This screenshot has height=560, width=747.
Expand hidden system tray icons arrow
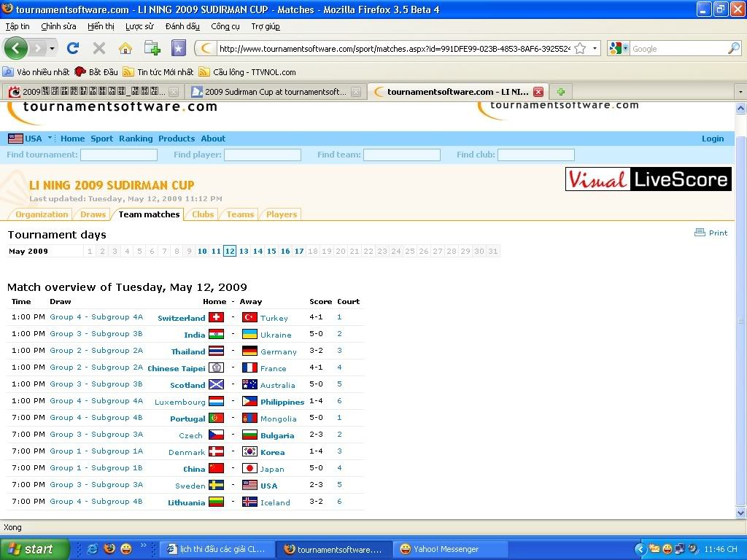640,549
